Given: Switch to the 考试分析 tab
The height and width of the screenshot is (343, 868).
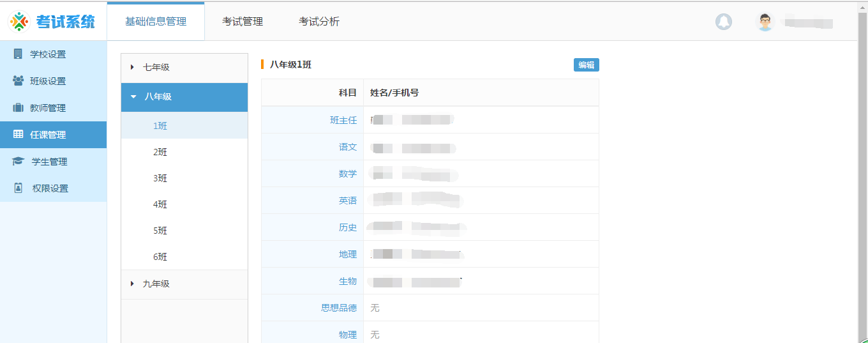Looking at the screenshot, I should pos(319,22).
